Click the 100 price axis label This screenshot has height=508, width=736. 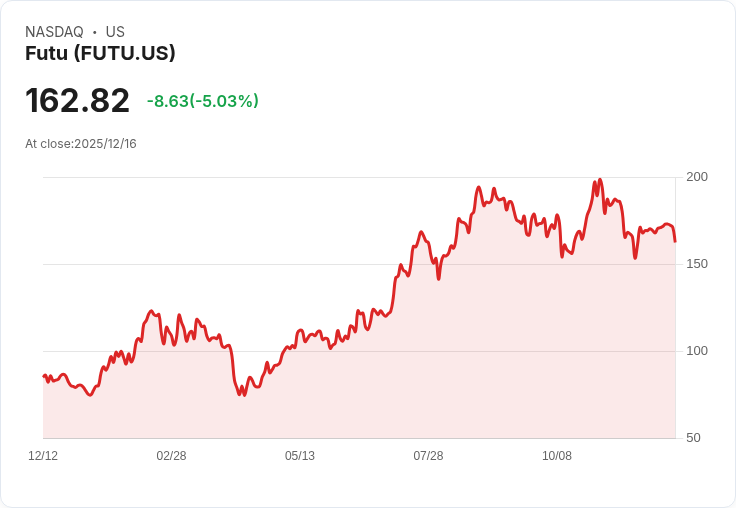pos(697,351)
